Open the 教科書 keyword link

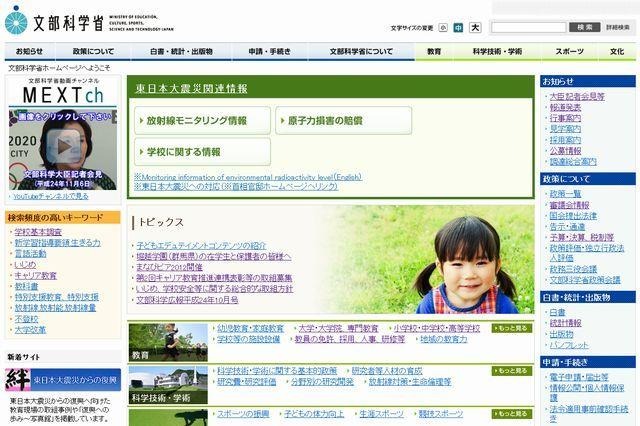point(27,286)
